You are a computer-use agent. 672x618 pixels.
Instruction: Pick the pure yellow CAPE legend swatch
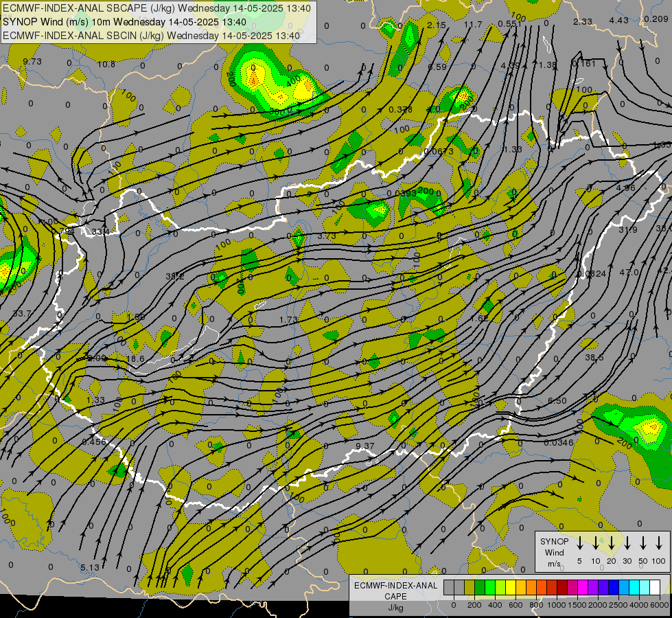[511, 587]
